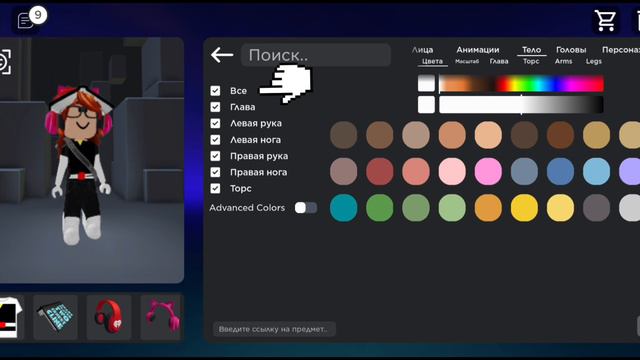This screenshot has height=360, width=640.
Task: Pick the first dark taupe swatch in top row
Action: [343, 135]
